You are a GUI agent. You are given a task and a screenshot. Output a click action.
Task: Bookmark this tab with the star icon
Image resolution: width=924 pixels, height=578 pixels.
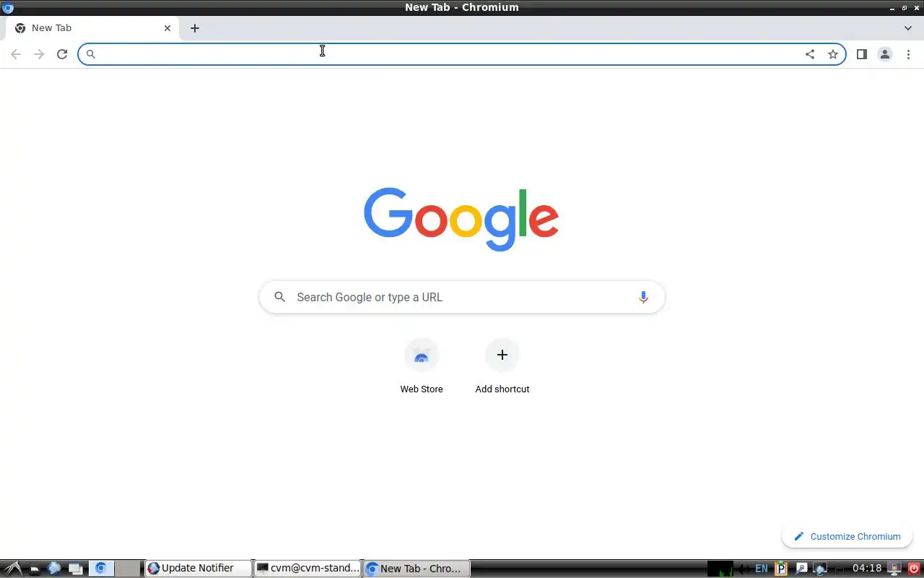pos(833,54)
